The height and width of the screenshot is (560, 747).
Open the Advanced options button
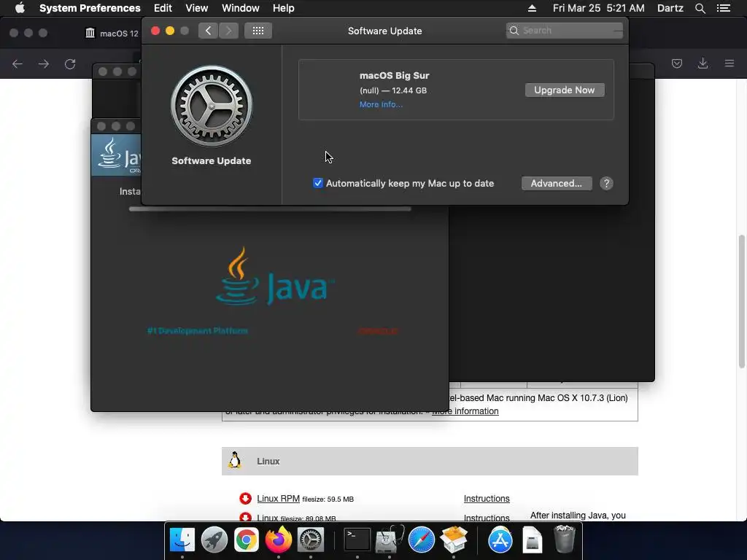click(557, 183)
